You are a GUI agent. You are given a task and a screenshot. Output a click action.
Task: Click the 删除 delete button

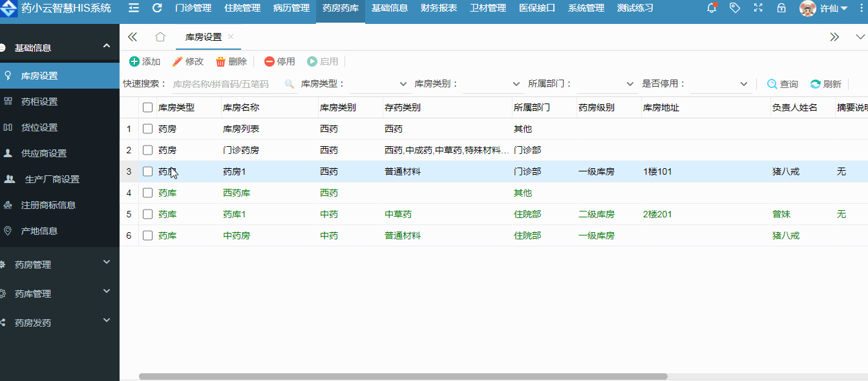[231, 61]
